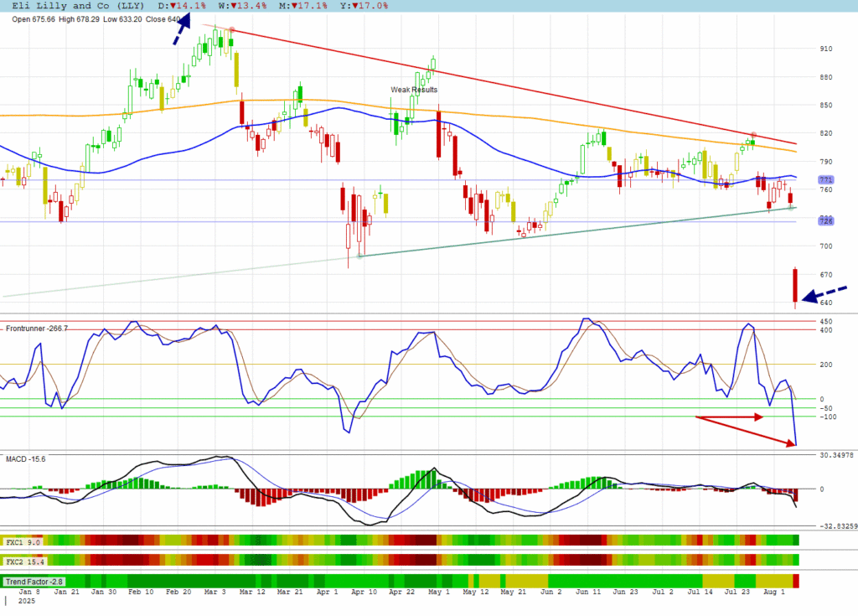Click the 880 price axis label

[x=825, y=77]
